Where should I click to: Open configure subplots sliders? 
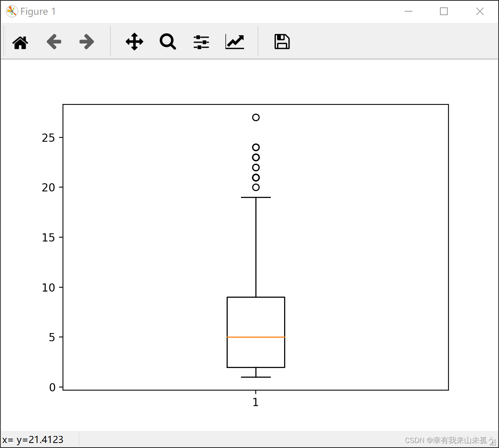(x=201, y=42)
